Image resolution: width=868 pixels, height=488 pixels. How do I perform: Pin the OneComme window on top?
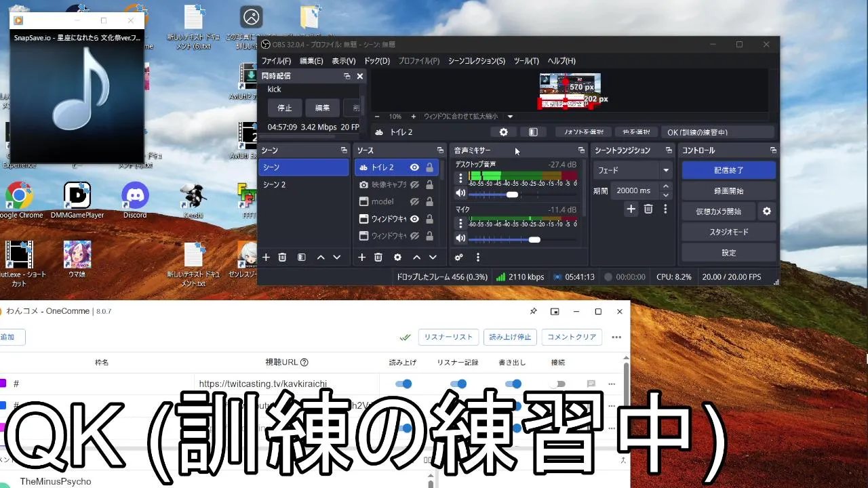pos(533,312)
